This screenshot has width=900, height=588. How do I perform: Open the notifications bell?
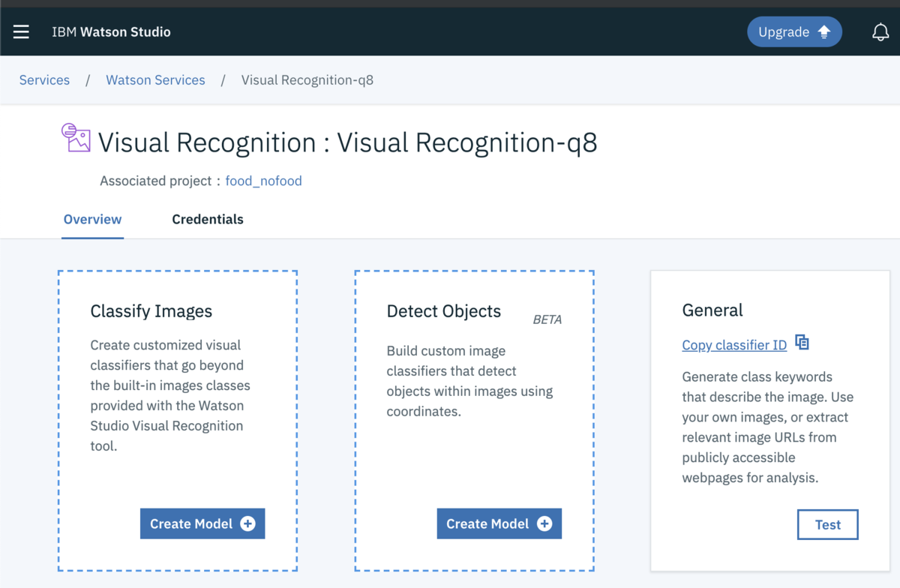(x=880, y=32)
